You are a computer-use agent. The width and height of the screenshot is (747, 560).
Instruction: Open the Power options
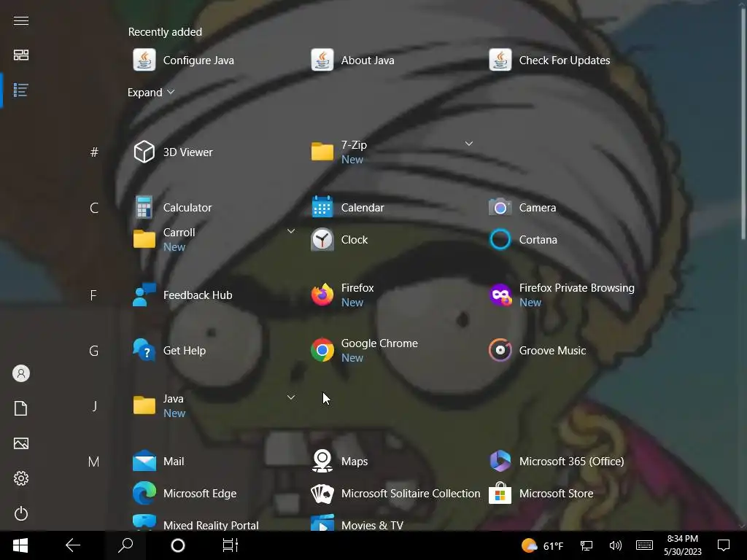pyautogui.click(x=21, y=513)
